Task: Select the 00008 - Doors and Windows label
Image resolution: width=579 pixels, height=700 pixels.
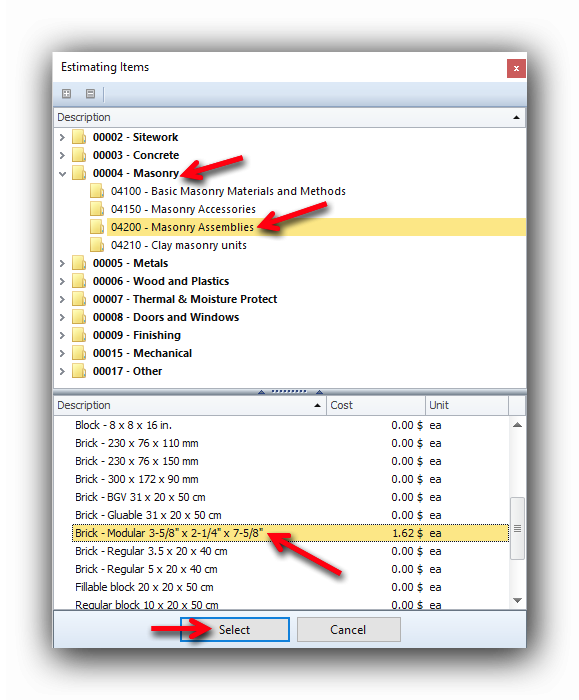Action: pyautogui.click(x=166, y=317)
